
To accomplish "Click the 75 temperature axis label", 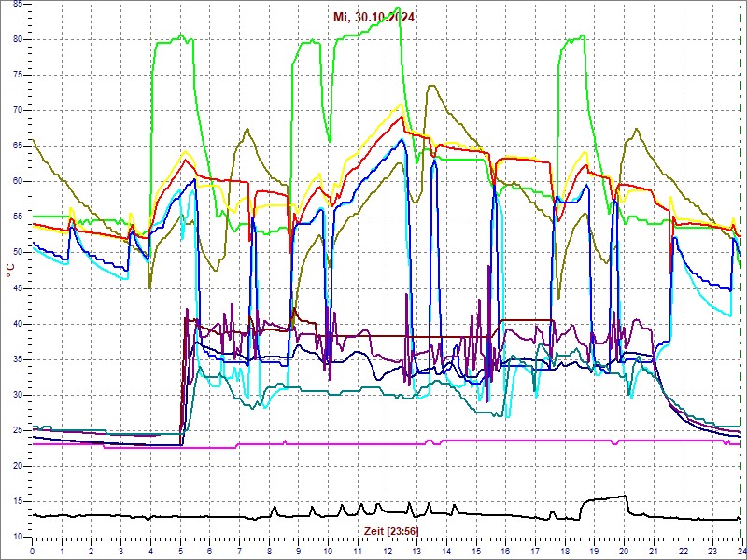I will [17, 76].
